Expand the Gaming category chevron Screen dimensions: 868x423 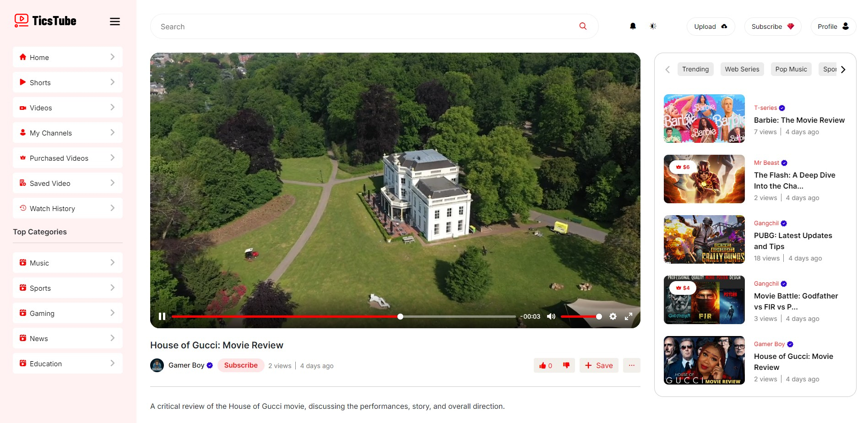[113, 313]
